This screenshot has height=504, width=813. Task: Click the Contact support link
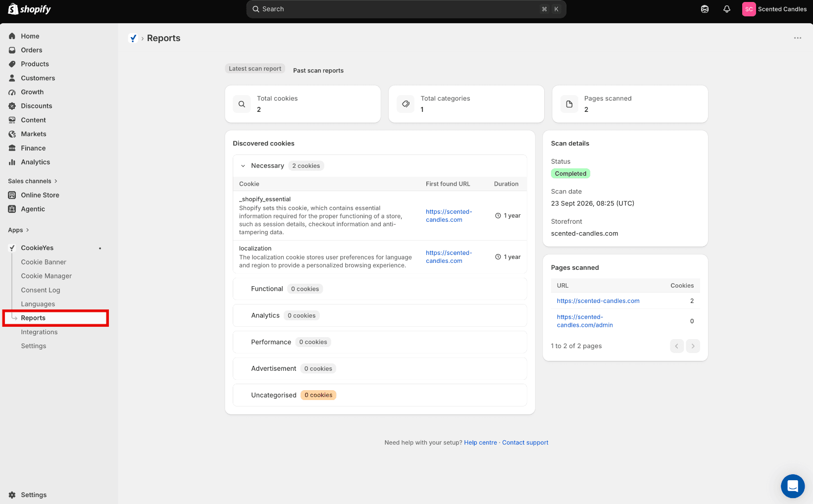tap(525, 443)
